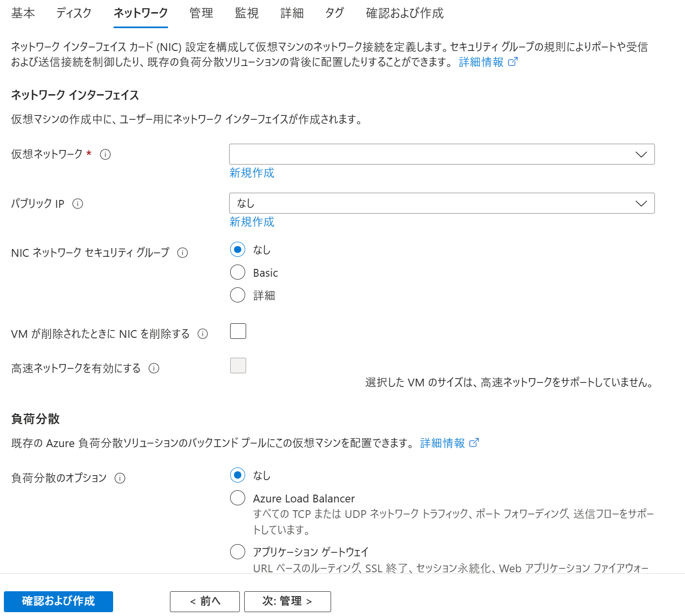Open the 仮想ネットワーク dropdown
The width and height of the screenshot is (685, 616).
(442, 154)
